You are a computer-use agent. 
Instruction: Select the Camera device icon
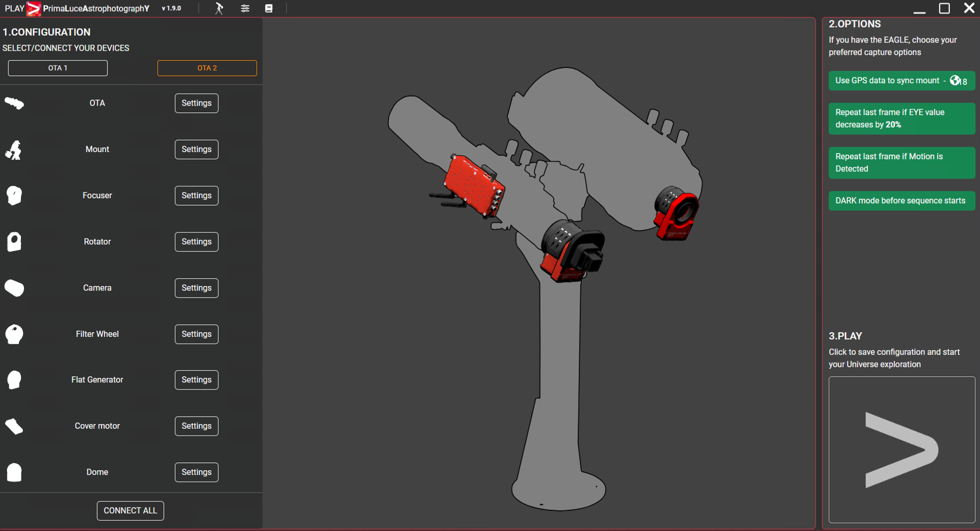pyautogui.click(x=14, y=288)
